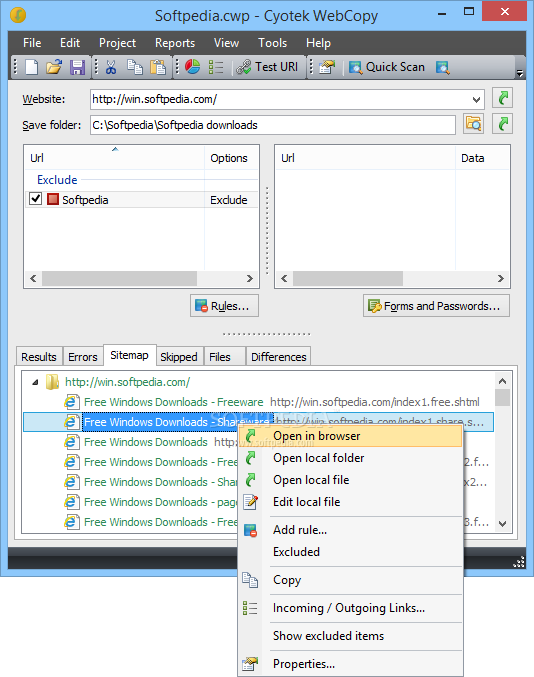534x677 pixels.
Task: Switch to the Results tab
Action: pos(39,357)
